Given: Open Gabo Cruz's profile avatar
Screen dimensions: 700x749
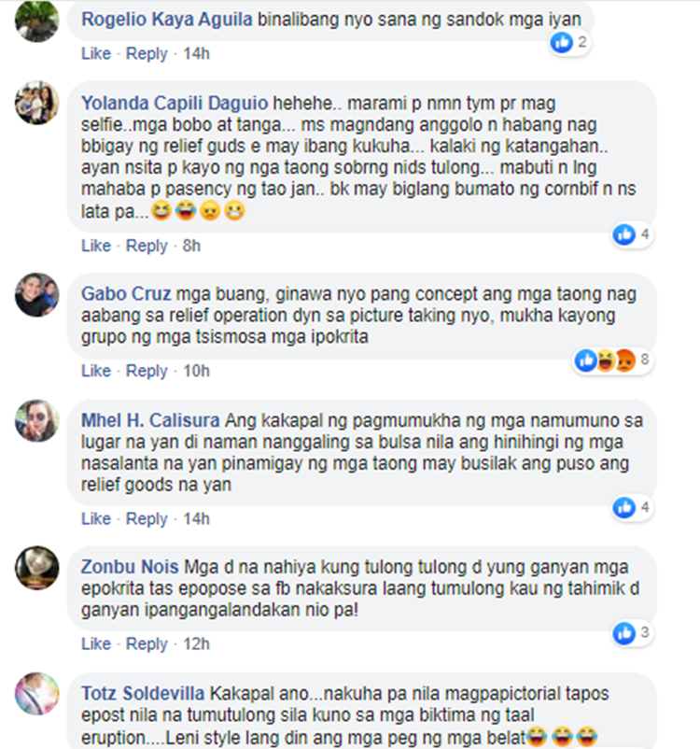Looking at the screenshot, I should pos(36,295).
